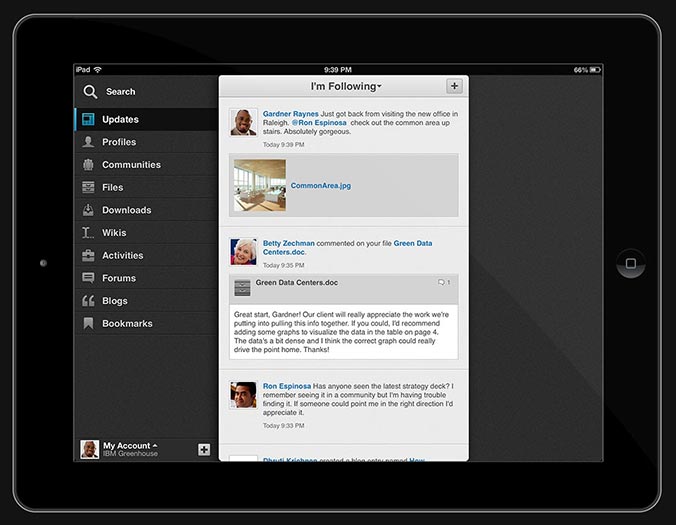This screenshot has height=525, width=676.
Task: Compose new update with plus button
Action: tap(454, 87)
